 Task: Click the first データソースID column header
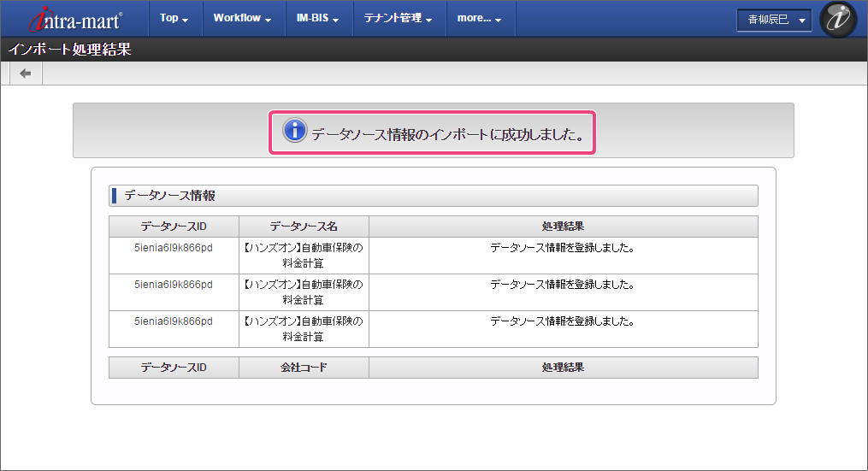(174, 227)
